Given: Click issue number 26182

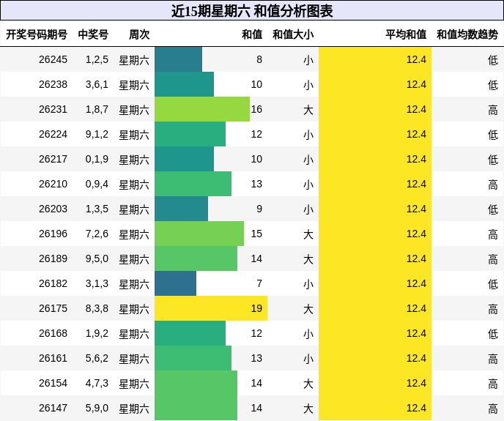Looking at the screenshot, I should [x=53, y=283].
